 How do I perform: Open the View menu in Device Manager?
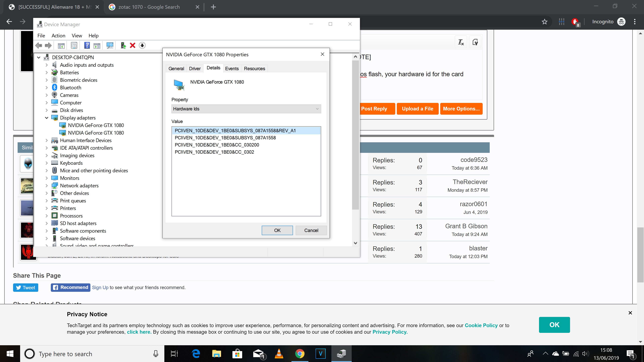[77, 36]
